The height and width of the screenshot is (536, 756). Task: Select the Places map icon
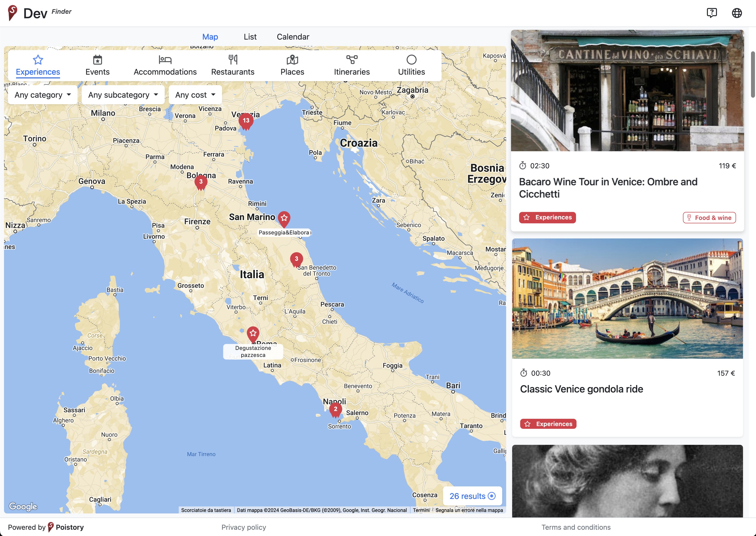coord(292,60)
